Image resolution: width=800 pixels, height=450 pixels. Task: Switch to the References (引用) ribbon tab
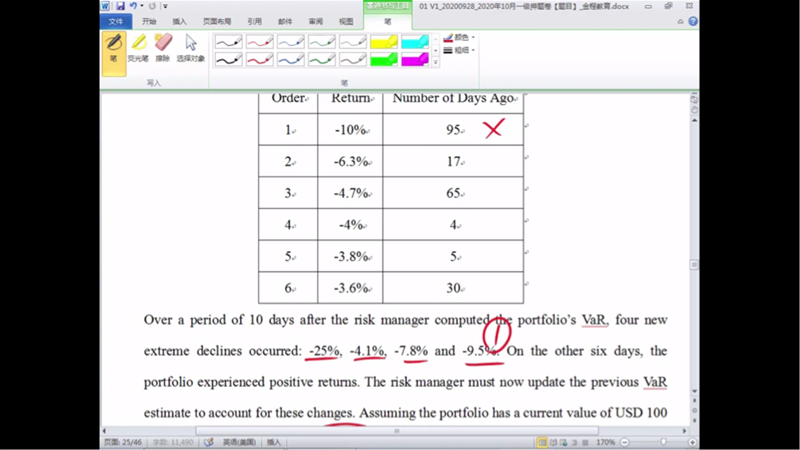click(x=254, y=20)
